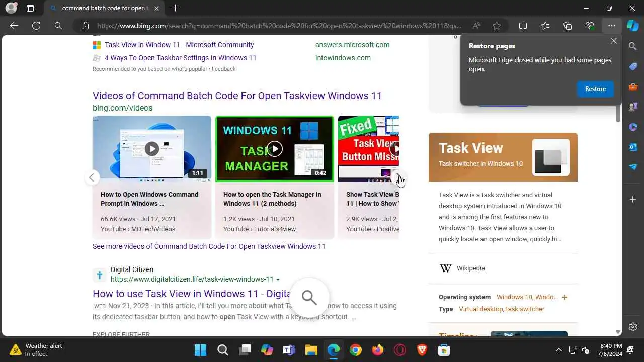Play the Task View Button Missing video
This screenshot has width=644, height=362.
coord(368,148)
